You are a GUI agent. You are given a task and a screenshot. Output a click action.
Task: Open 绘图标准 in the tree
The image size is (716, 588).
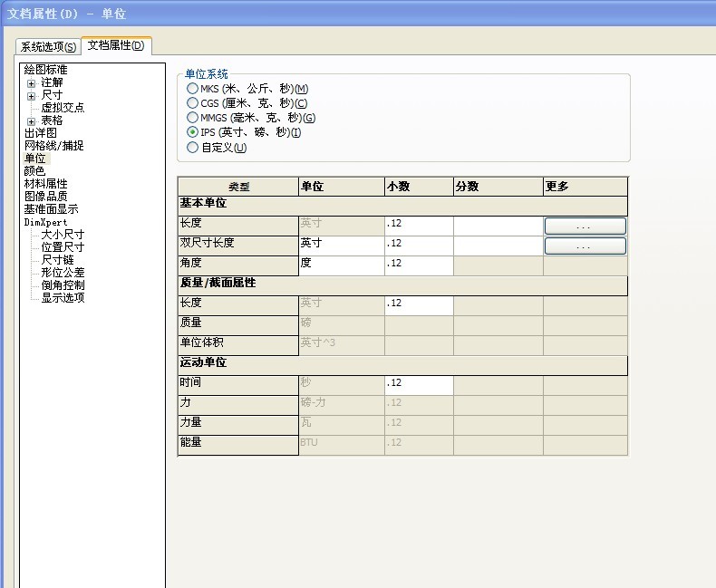pos(45,70)
